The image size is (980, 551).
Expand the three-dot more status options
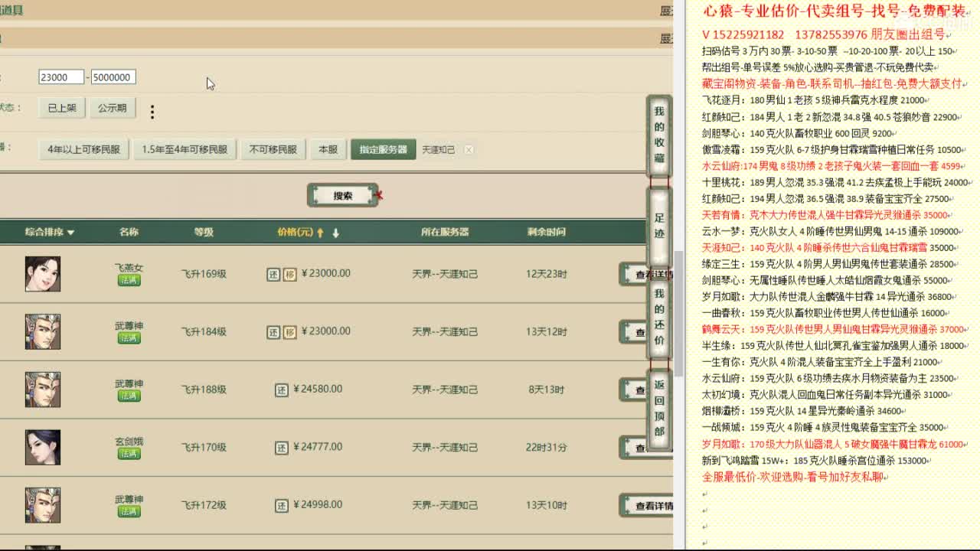click(x=152, y=111)
